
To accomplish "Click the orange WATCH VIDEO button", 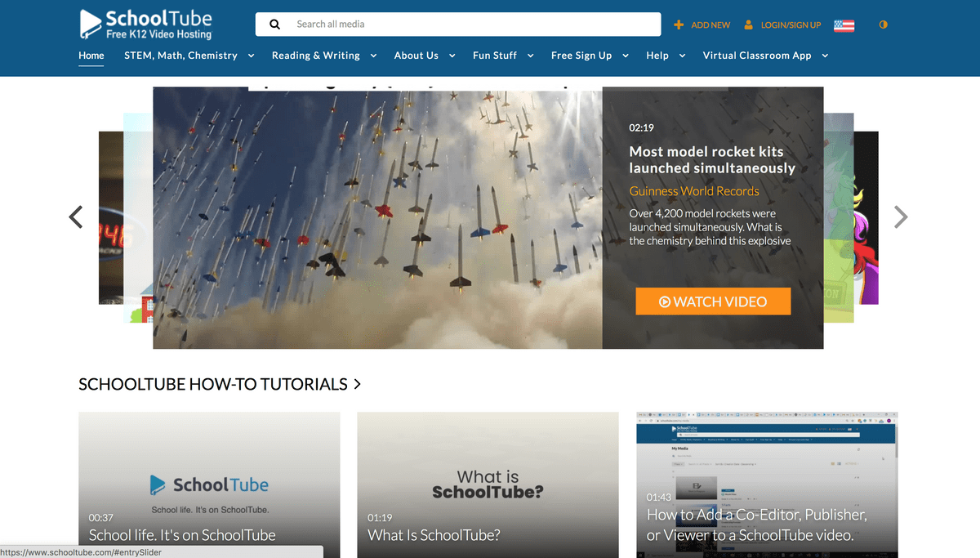I will pos(713,301).
